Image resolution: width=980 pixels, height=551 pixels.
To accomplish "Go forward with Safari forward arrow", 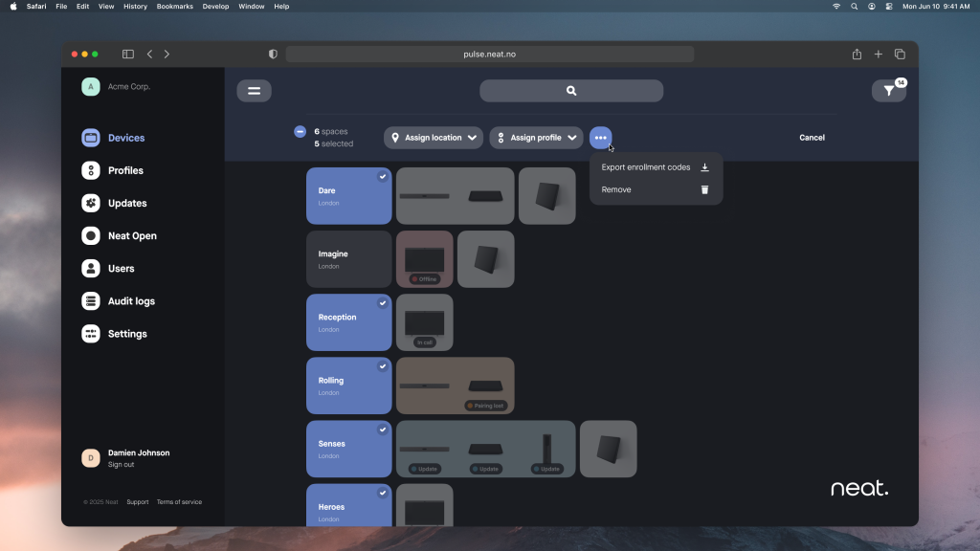I will pos(167,55).
